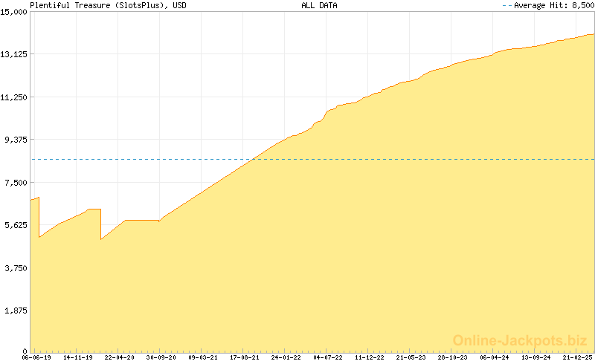Screen dimensions: 595x364
Task: Click the 06-06-19 date on x-axis
Action: pyautogui.click(x=36, y=357)
